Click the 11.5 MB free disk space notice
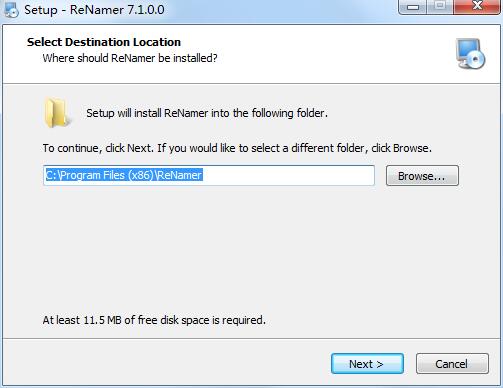 154,320
